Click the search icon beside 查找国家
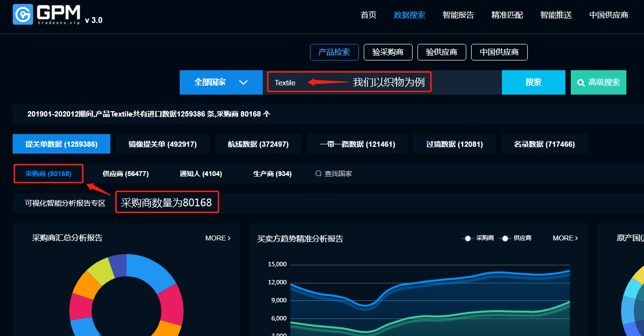Viewport: 644px width, 336px height. [x=318, y=174]
